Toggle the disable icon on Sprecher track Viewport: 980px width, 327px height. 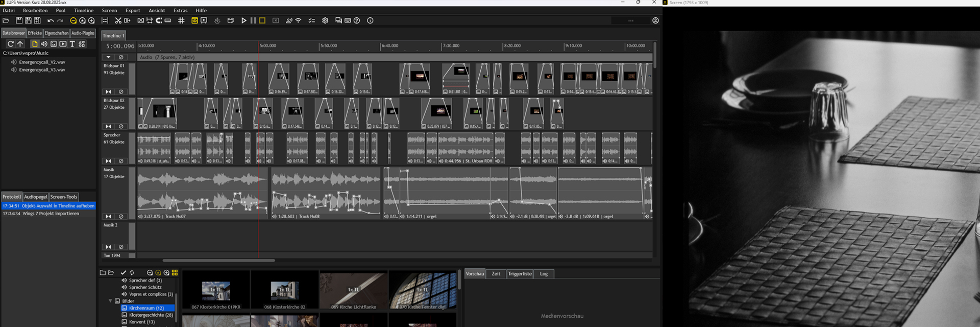tap(121, 161)
